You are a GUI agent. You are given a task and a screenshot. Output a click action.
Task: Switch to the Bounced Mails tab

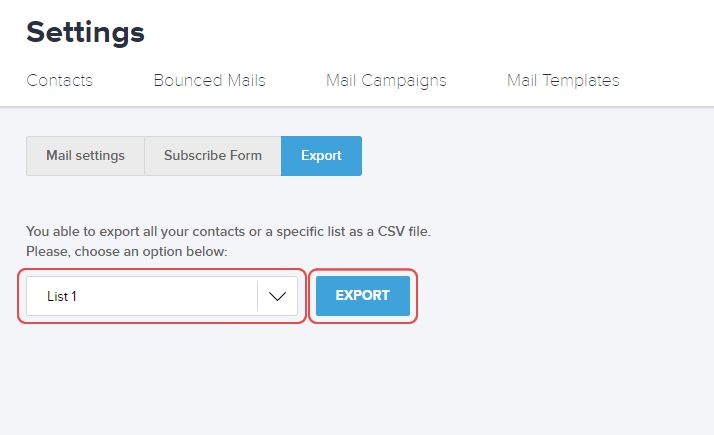209,80
